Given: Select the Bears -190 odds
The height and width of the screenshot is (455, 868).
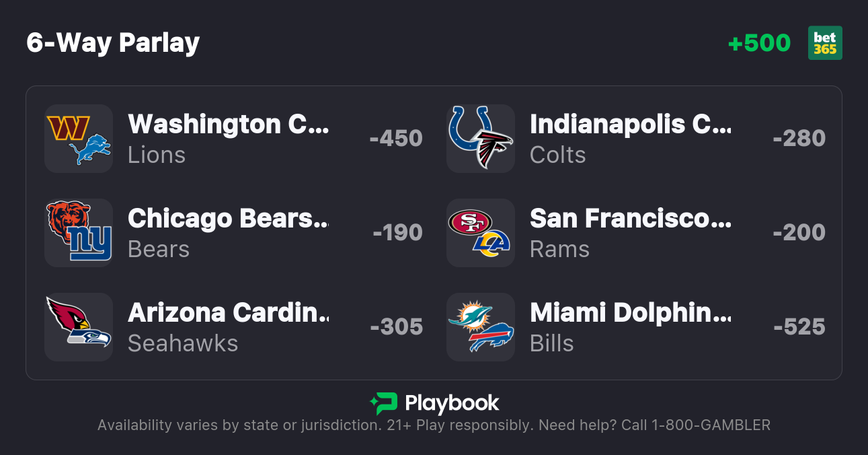Looking at the screenshot, I should (x=397, y=233).
